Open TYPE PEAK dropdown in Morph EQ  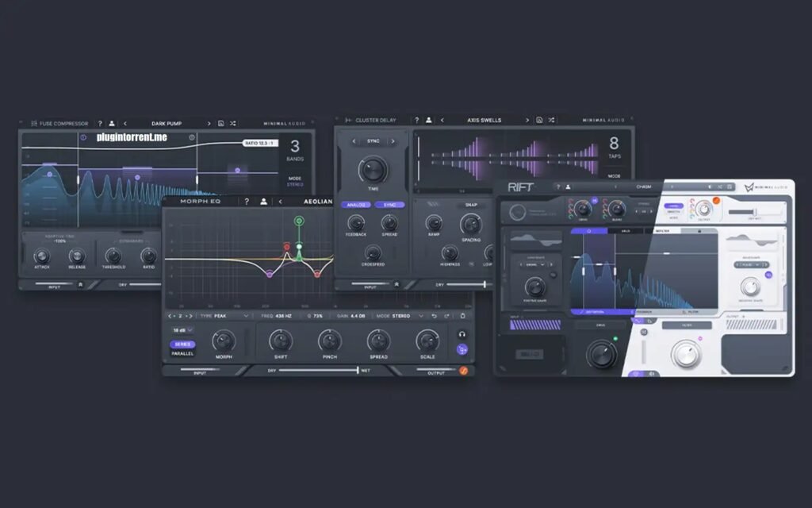224,316
